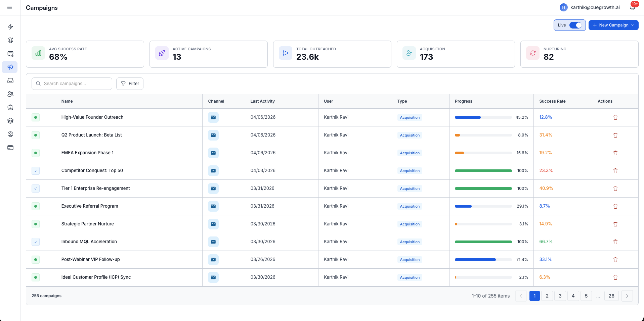Click the lightning bolt sidebar icon
This screenshot has width=644, height=321.
(10, 27)
